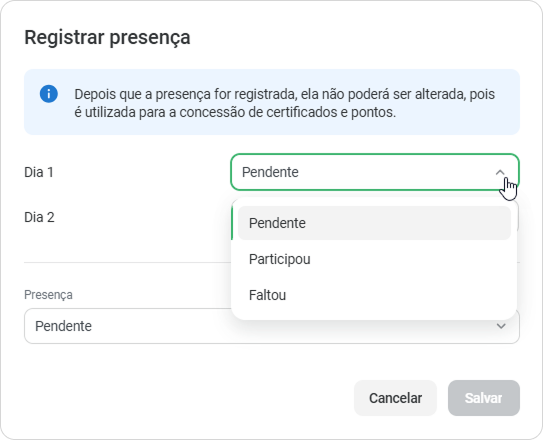
Task: Collapse Dia 1 list using the up chevron
Action: click(x=500, y=172)
